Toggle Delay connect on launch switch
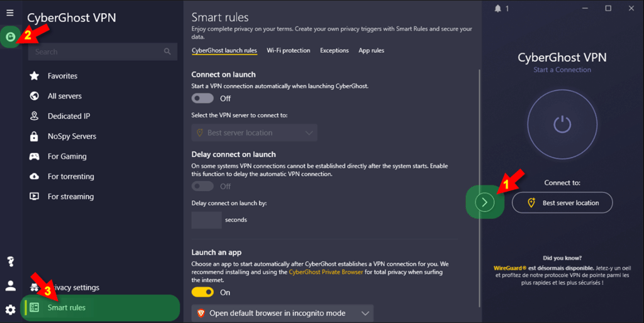Image resolution: width=644 pixels, height=323 pixels. [203, 187]
